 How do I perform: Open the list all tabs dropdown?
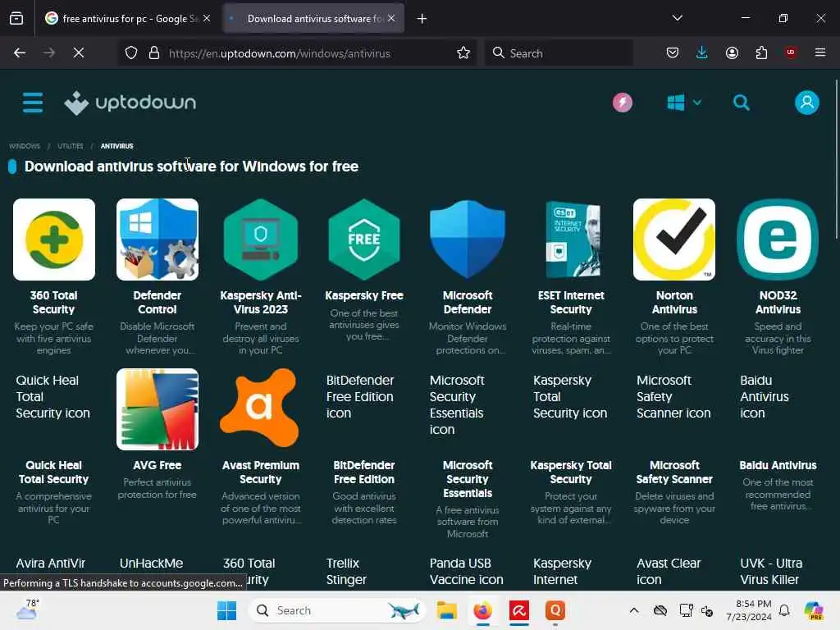coord(677,18)
